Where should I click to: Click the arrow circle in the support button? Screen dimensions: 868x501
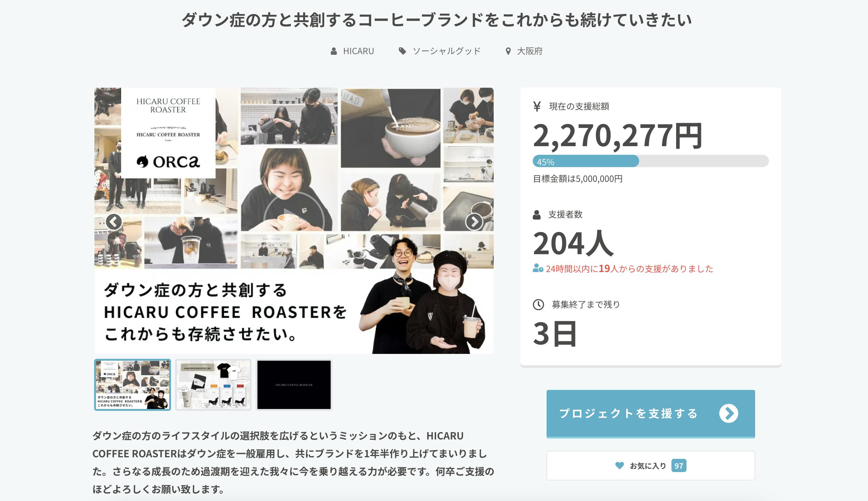(x=729, y=413)
